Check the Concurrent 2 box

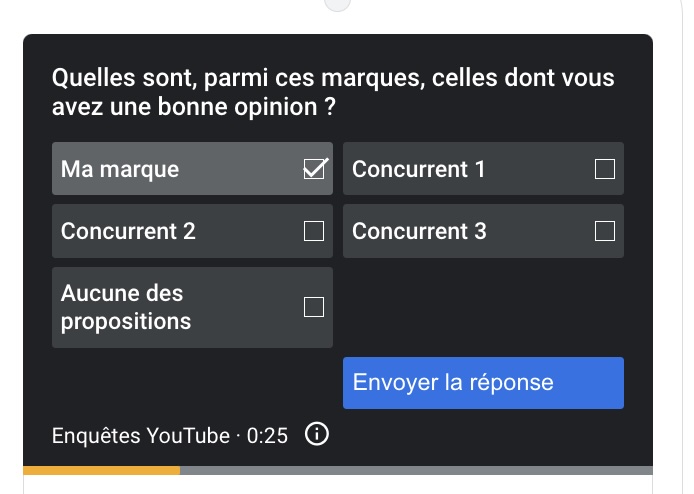point(314,231)
